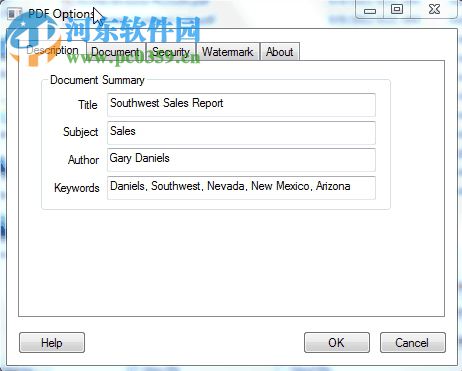Screen dimensions: 462x371
Task: Confirm settings with the OK button
Action: tap(337, 342)
